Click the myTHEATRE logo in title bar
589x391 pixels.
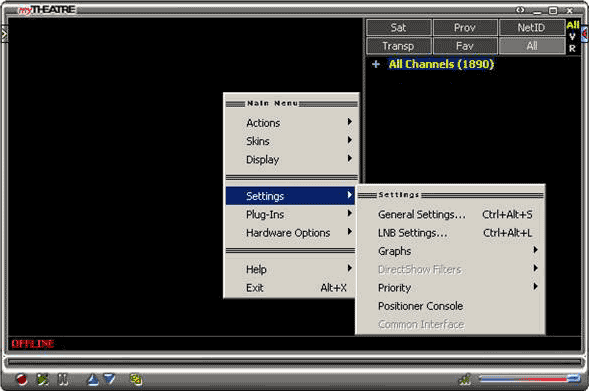[x=47, y=10]
